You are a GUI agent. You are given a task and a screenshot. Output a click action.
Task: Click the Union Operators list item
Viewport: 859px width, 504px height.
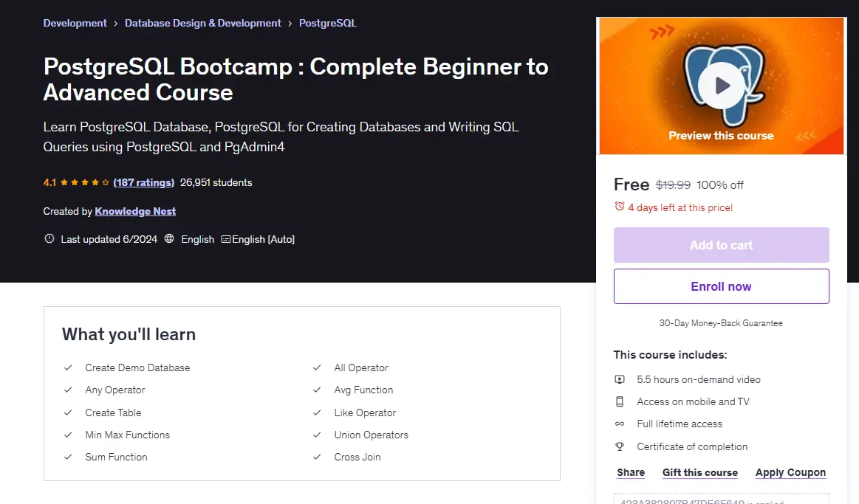click(x=372, y=435)
